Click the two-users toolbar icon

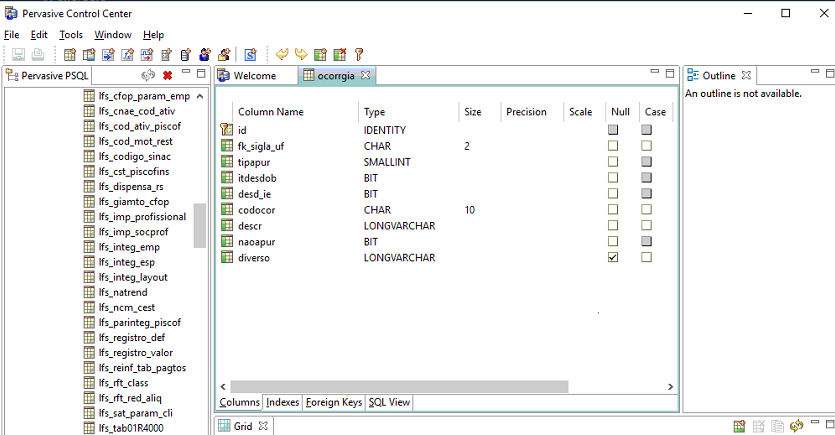[206, 55]
